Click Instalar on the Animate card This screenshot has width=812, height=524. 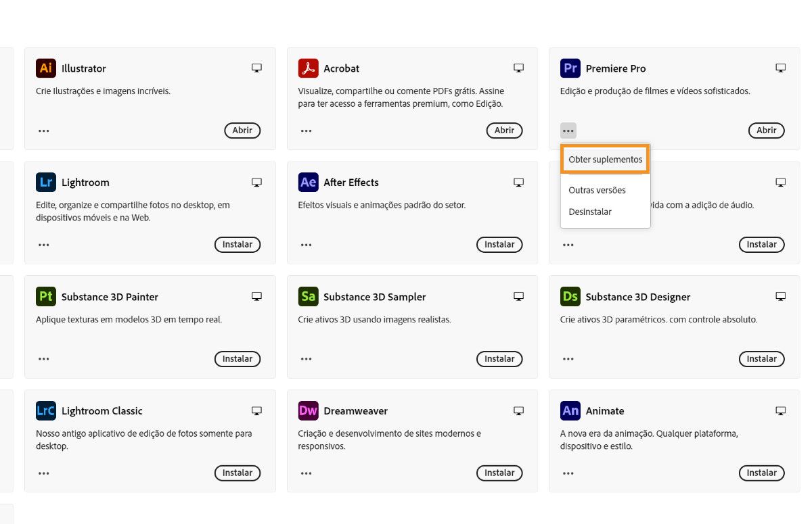tap(761, 473)
